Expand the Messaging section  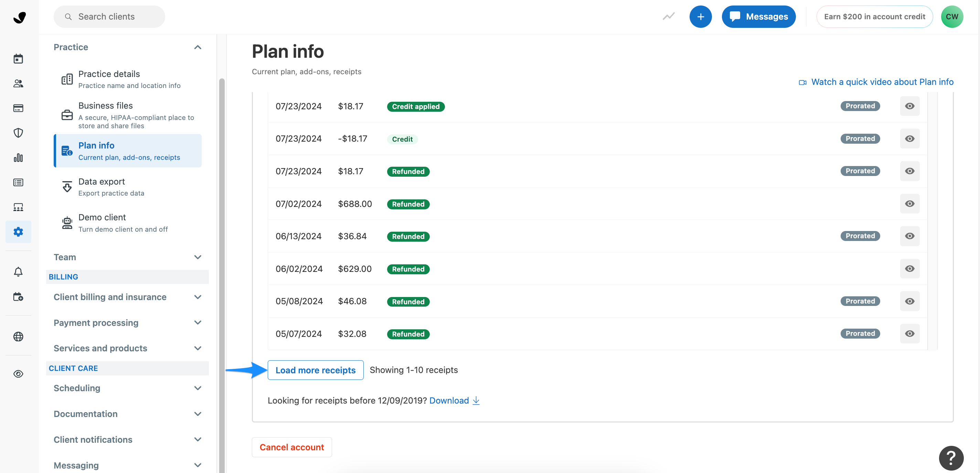pyautogui.click(x=198, y=465)
